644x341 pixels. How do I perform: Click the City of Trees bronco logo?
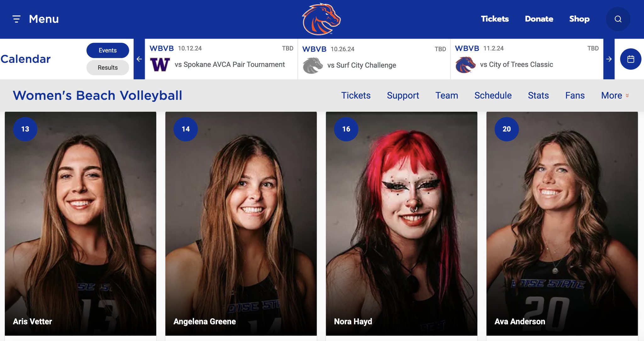465,65
